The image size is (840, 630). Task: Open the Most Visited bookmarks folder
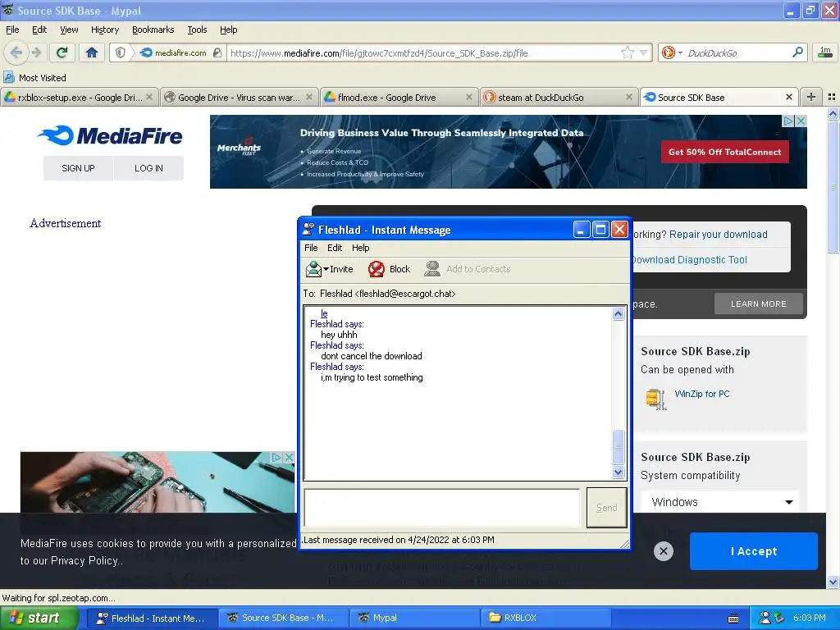coord(35,78)
